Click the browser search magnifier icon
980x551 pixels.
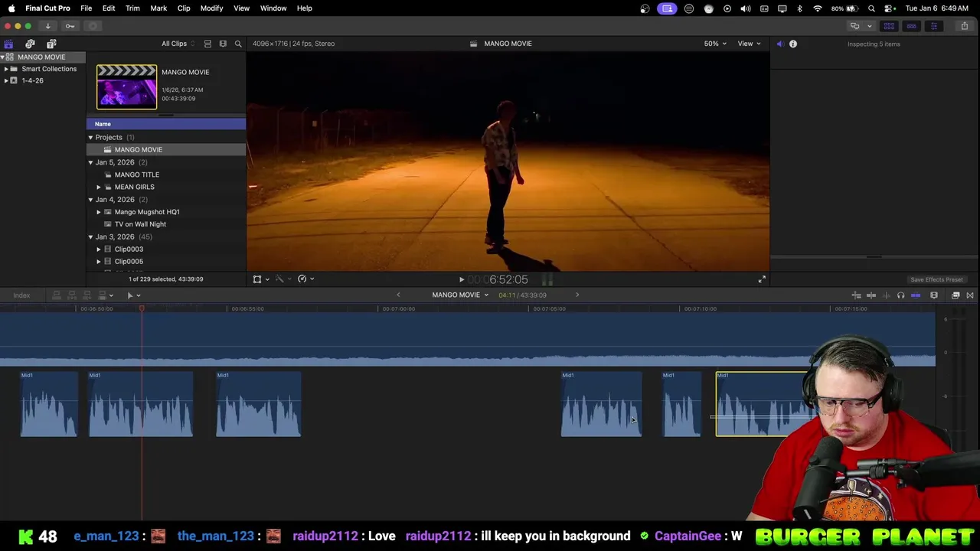tap(238, 44)
